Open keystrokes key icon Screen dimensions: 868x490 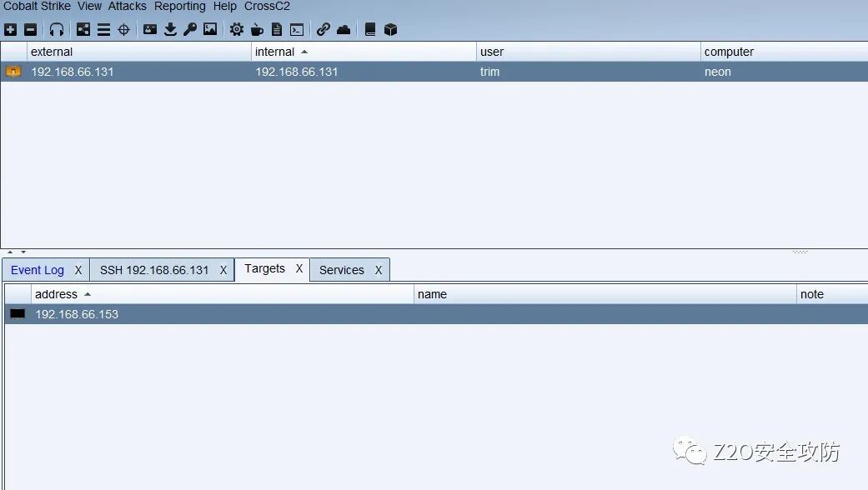[190, 30]
